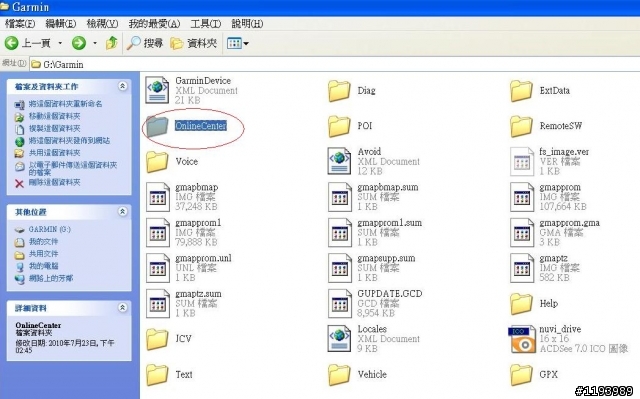Screen dimensions: 640x399
Task: Select the OnlineCenter folder icon
Action: (157, 126)
